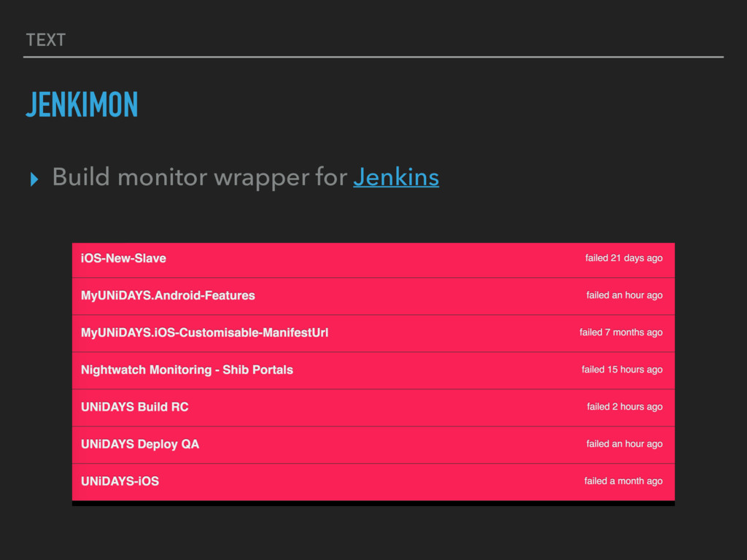Click UNiDAYS Deploy QA job name
747x560 pixels.
point(140,444)
